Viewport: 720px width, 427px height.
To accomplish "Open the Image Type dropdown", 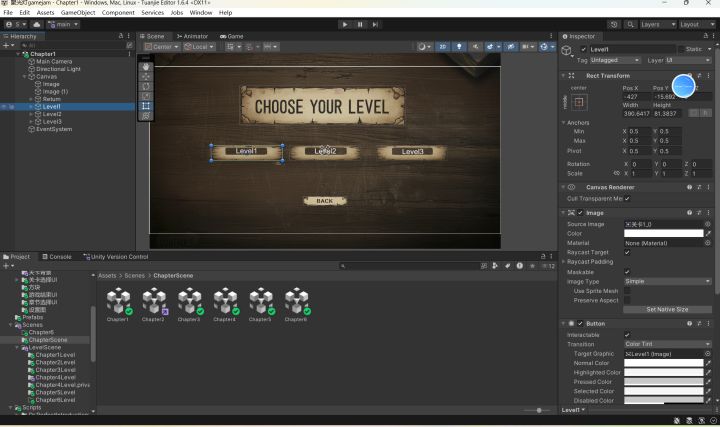I will click(666, 281).
